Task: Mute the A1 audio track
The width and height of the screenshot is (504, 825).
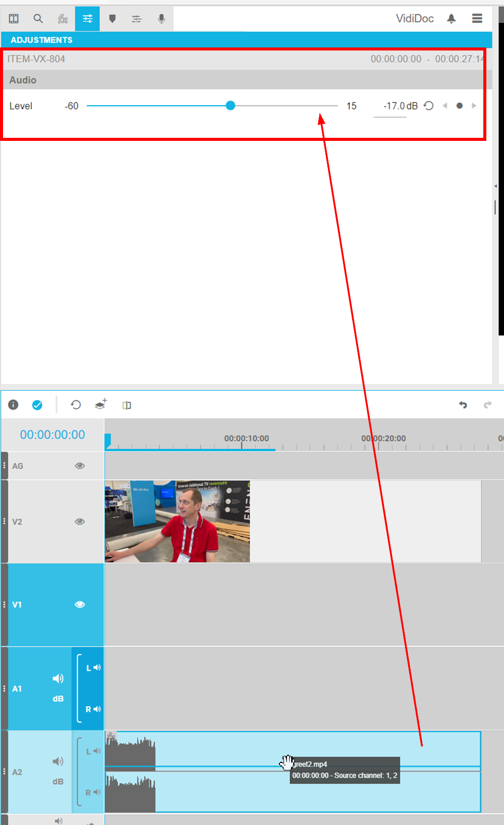Action: click(x=58, y=678)
